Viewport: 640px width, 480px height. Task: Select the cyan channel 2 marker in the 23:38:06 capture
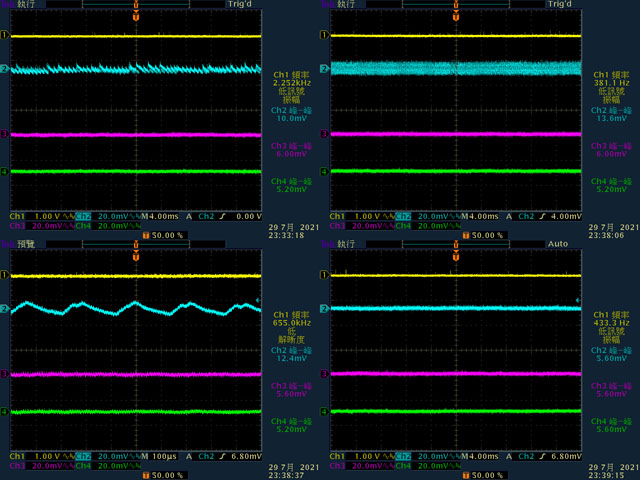(x=324, y=69)
